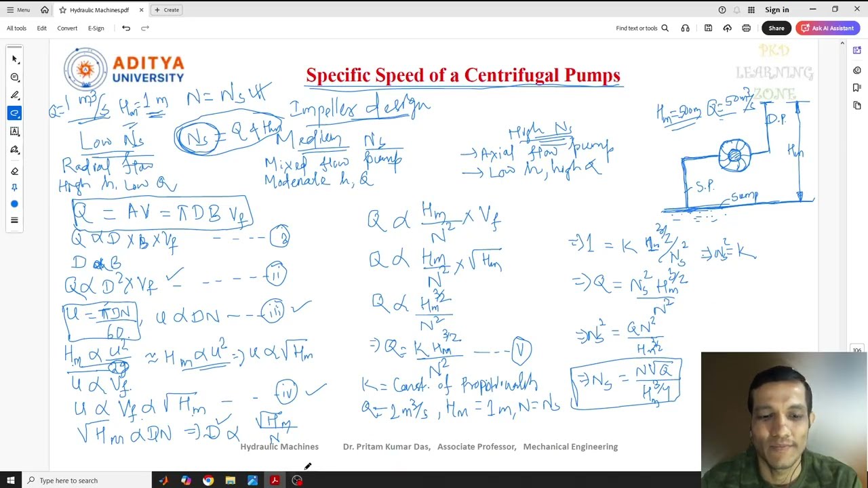Open Find text or tools search

click(x=642, y=28)
